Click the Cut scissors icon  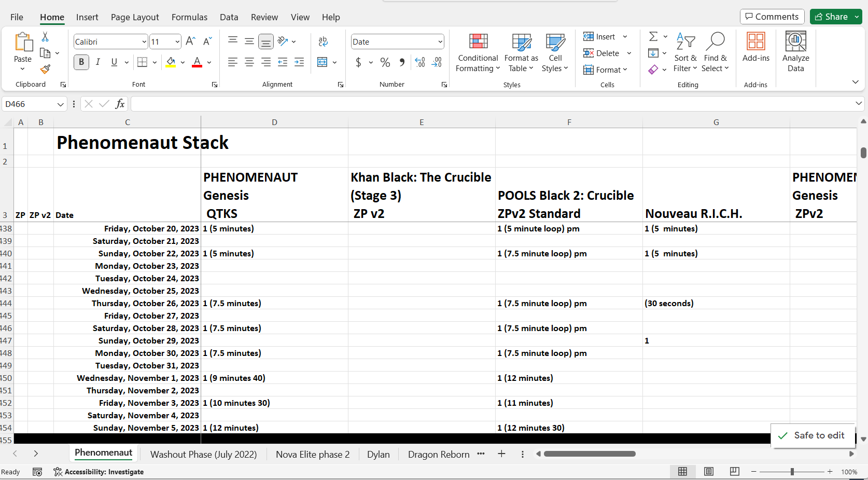tap(45, 37)
